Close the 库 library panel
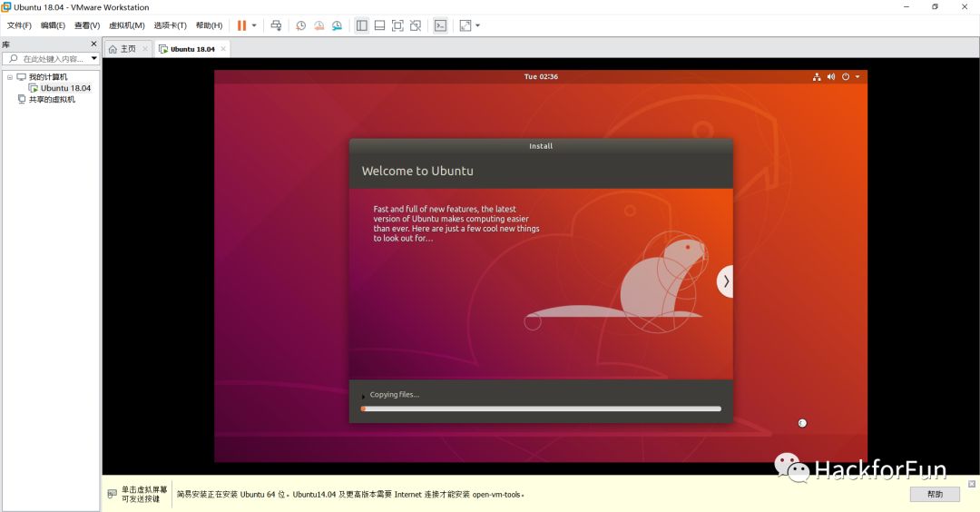This screenshot has height=512, width=980. (x=93, y=44)
